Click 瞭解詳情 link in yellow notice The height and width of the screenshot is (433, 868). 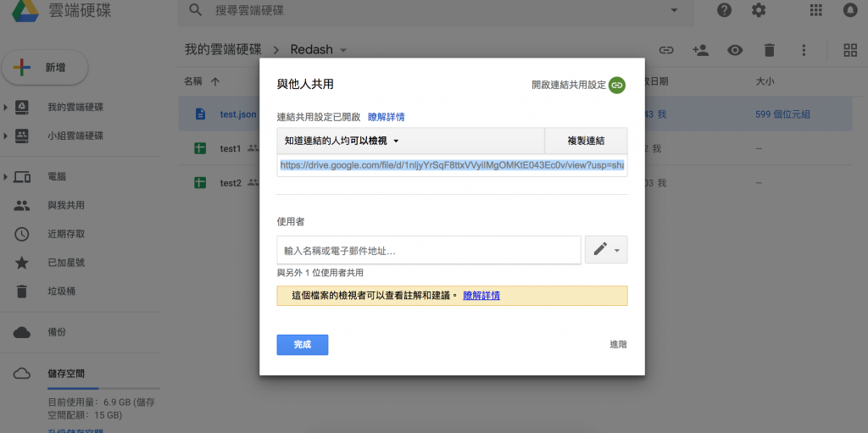tap(481, 296)
